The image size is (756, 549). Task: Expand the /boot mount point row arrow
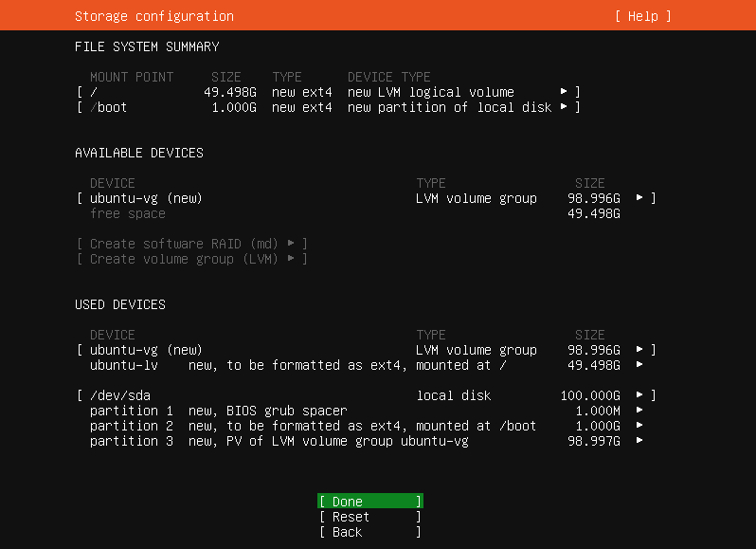click(x=564, y=107)
